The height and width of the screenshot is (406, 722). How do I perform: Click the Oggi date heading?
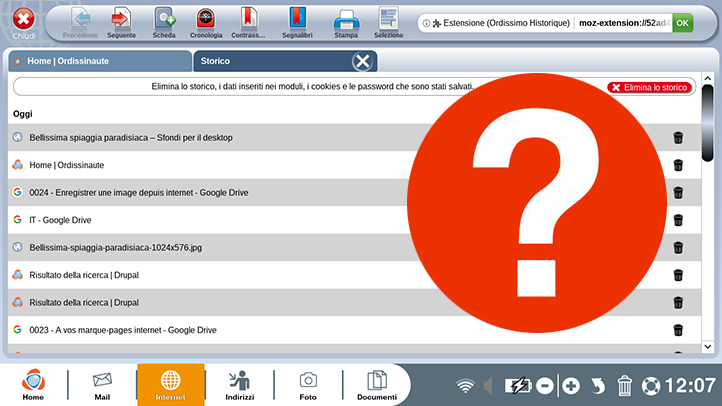coord(23,114)
